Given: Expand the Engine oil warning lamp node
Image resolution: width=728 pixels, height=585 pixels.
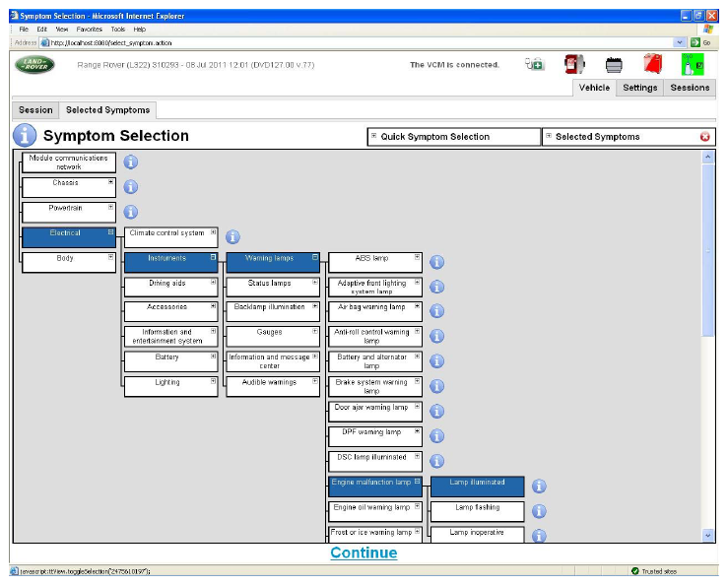Looking at the screenshot, I should 417,506.
